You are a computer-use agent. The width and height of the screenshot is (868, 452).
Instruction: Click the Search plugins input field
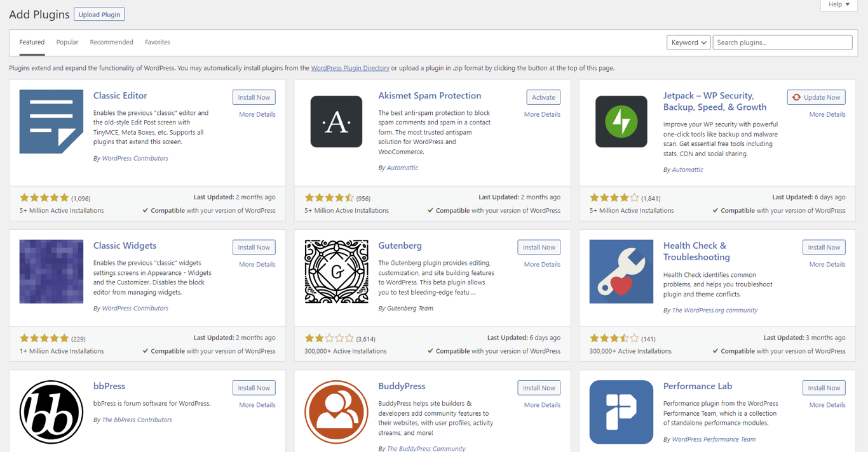click(782, 42)
